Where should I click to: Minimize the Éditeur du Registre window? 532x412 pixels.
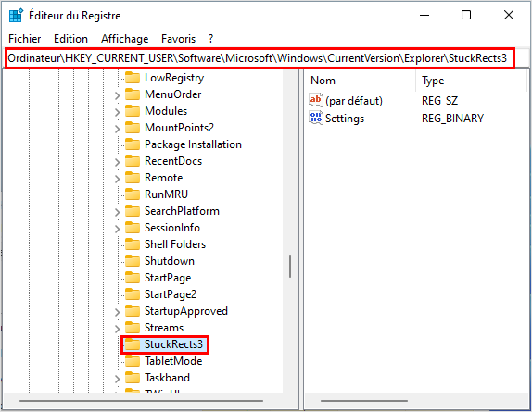pyautogui.click(x=424, y=15)
